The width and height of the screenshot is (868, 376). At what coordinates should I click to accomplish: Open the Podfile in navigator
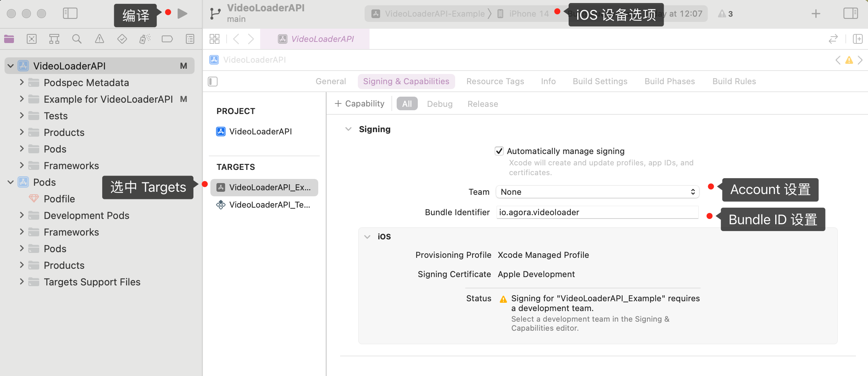pyautogui.click(x=59, y=199)
